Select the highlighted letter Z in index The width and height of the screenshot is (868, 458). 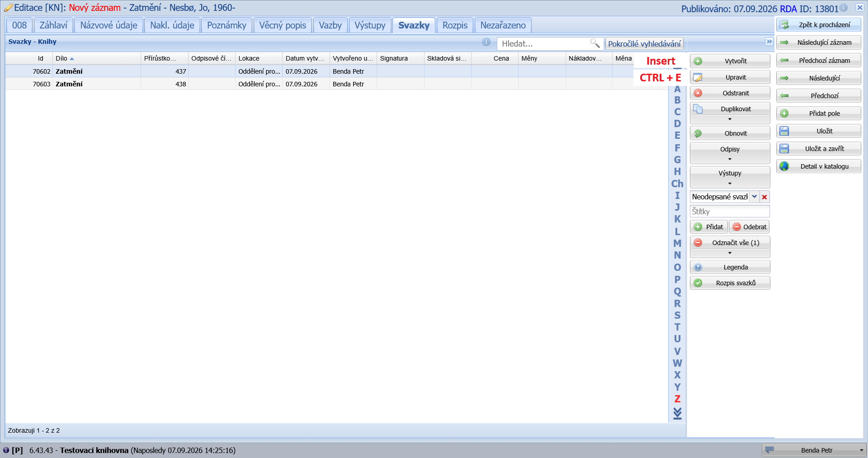pos(677,399)
